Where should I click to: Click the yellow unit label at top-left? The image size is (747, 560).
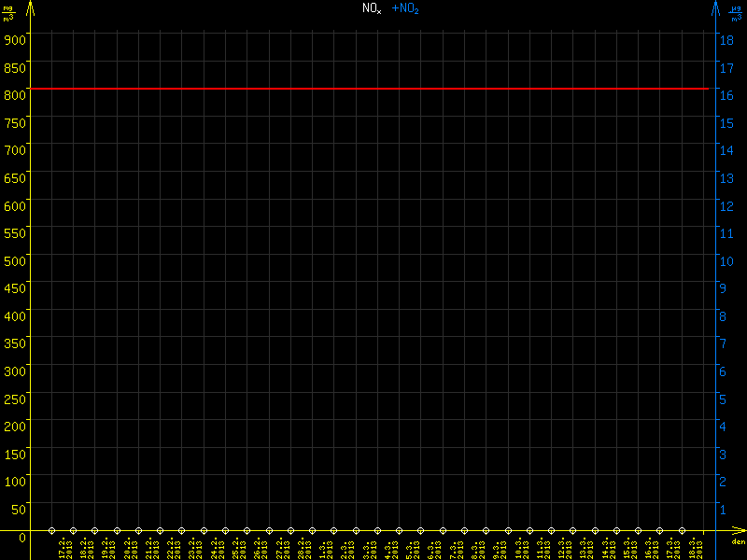pyautogui.click(x=8, y=12)
